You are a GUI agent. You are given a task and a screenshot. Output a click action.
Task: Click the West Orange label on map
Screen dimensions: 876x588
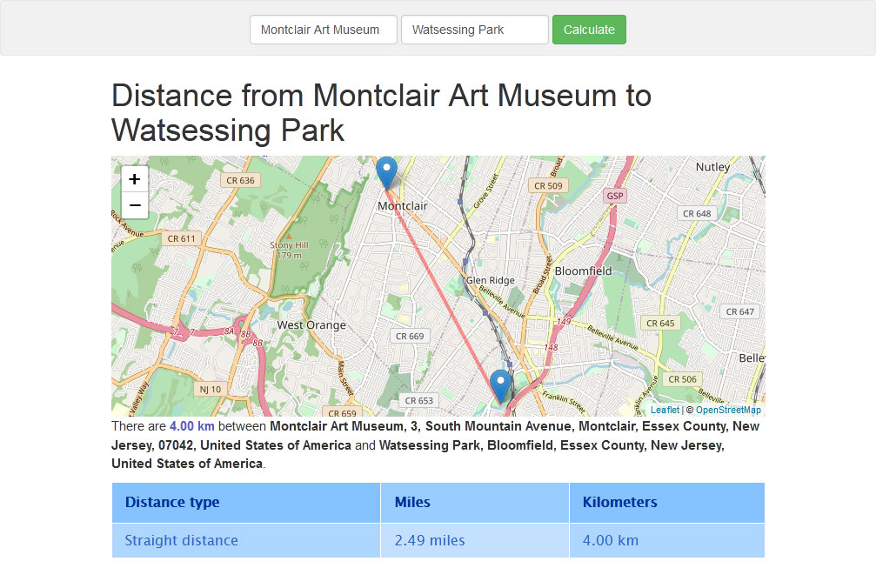pos(311,325)
